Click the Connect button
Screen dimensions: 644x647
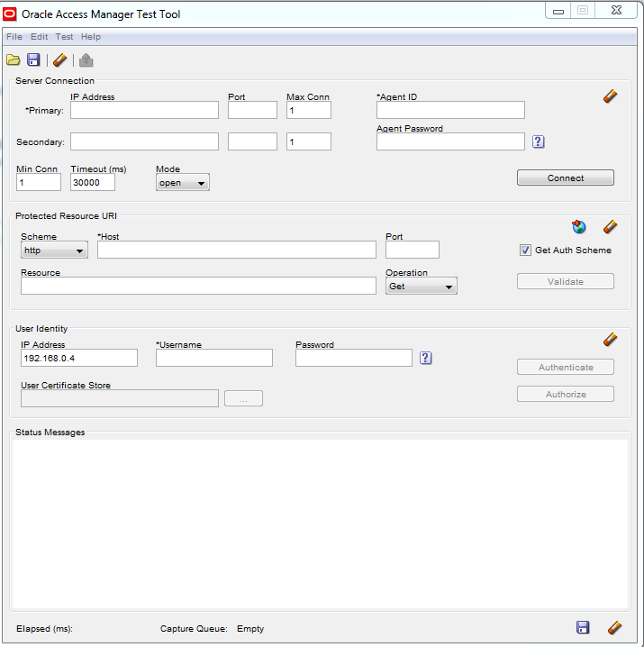(x=566, y=178)
